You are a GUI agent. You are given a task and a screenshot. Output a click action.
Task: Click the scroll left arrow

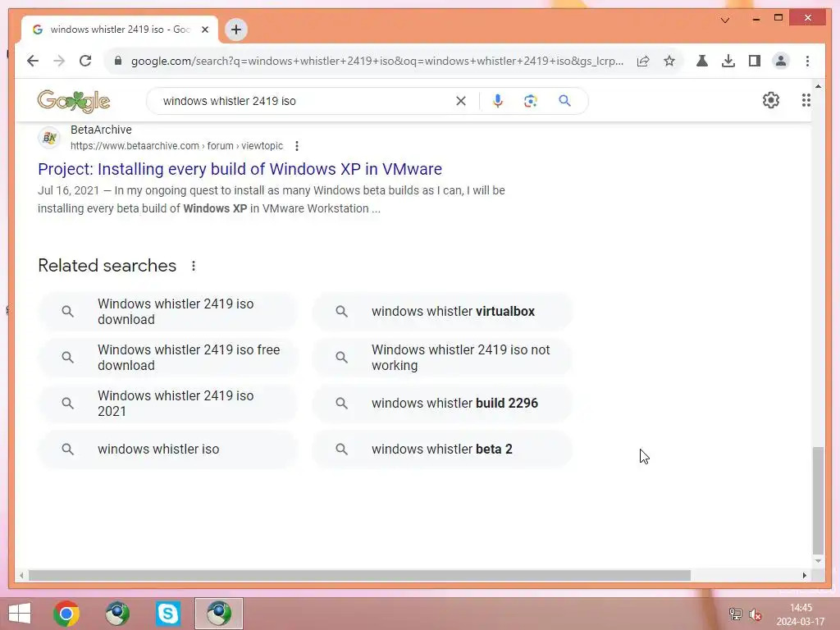click(x=21, y=575)
